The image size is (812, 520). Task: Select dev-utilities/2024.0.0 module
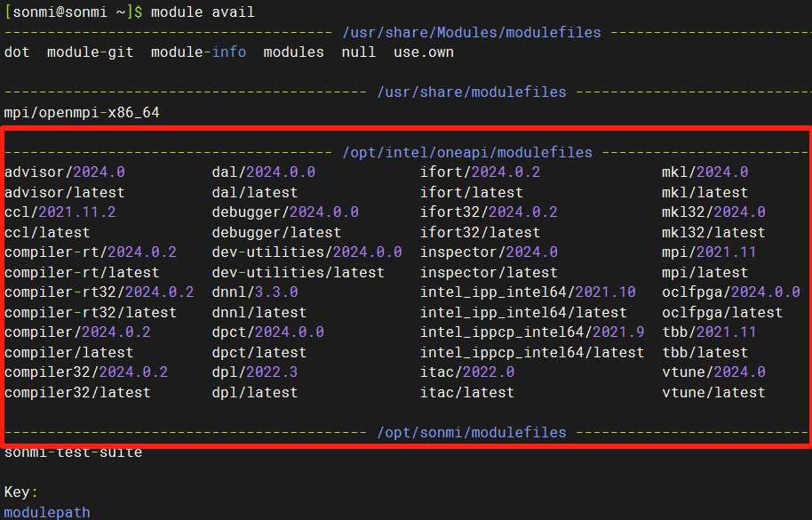(x=306, y=252)
